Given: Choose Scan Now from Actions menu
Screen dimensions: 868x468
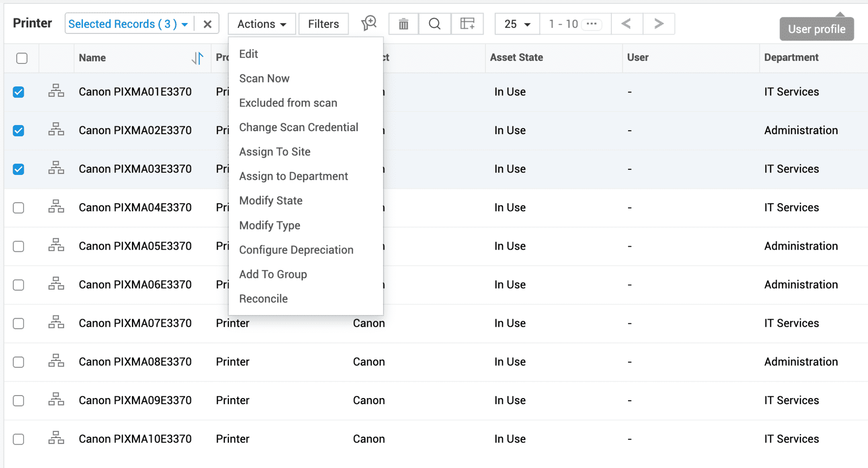Looking at the screenshot, I should (264, 79).
